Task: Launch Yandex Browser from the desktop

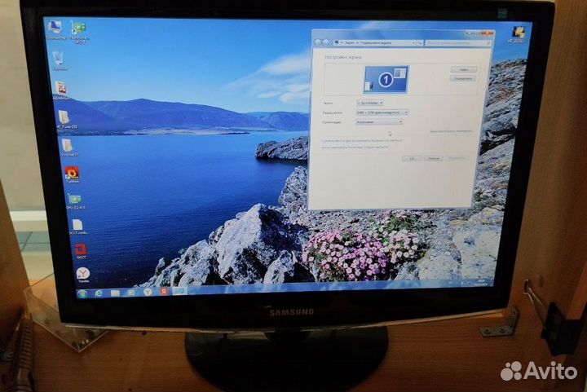Action: click(x=83, y=275)
